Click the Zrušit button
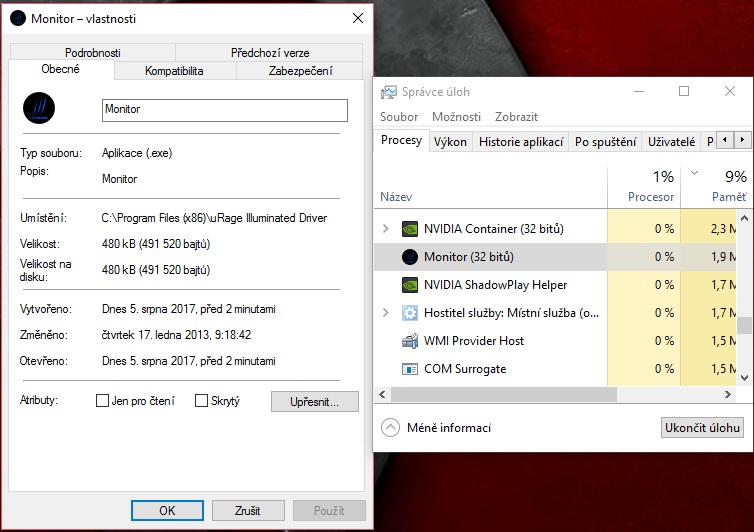Viewport: 754px width, 532px height. tap(248, 510)
